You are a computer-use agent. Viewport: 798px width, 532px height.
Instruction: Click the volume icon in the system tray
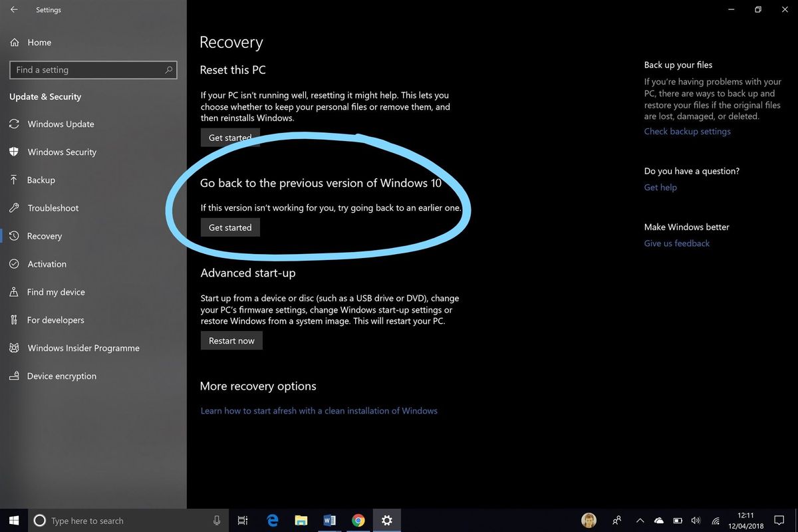tap(696, 521)
